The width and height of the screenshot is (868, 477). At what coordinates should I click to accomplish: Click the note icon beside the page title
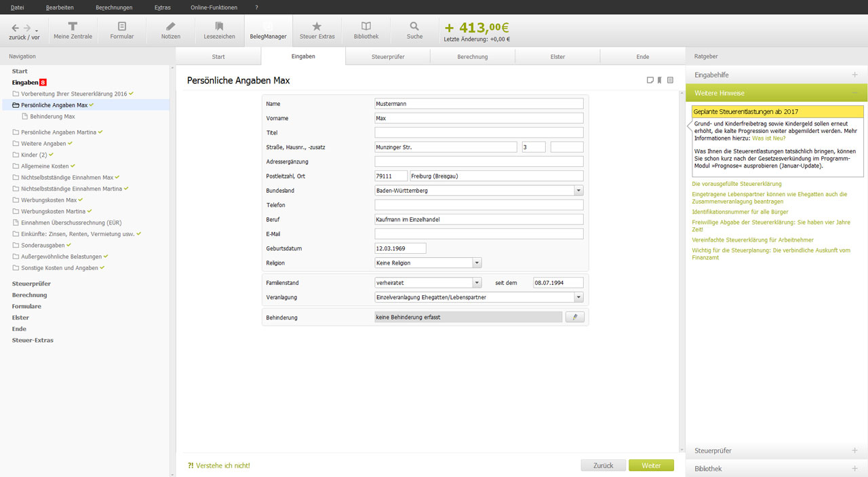[650, 80]
